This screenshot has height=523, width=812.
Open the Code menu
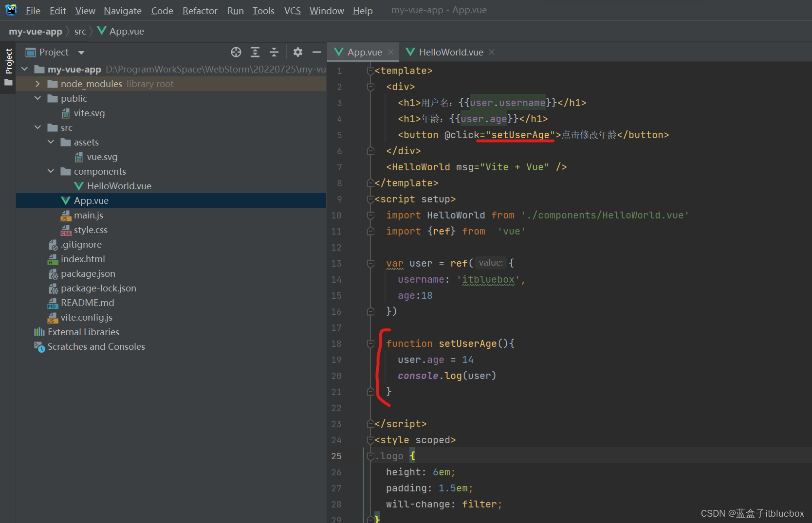162,11
